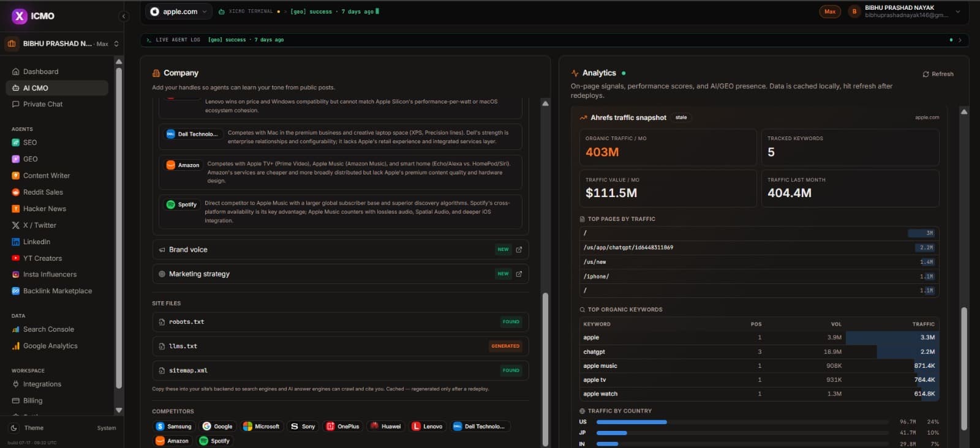Go to Integrations in sidebar
Viewport: 980px width, 448px height.
42,384
